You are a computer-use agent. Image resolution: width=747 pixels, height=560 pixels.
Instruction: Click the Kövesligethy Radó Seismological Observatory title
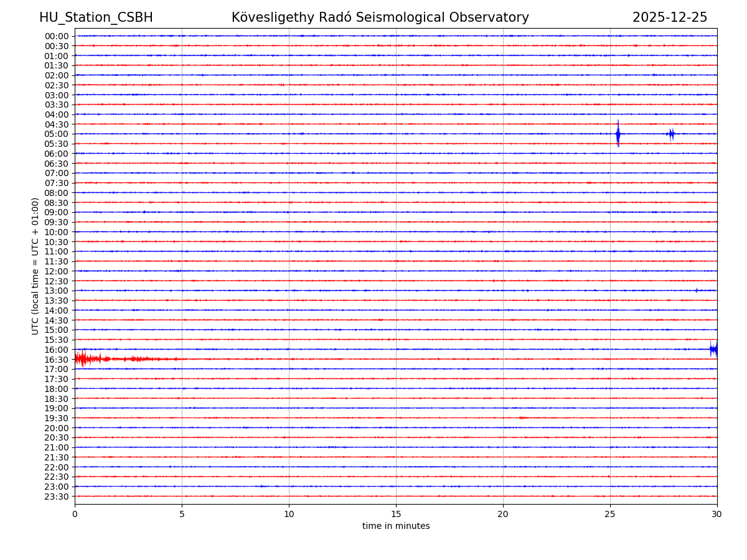[380, 17]
